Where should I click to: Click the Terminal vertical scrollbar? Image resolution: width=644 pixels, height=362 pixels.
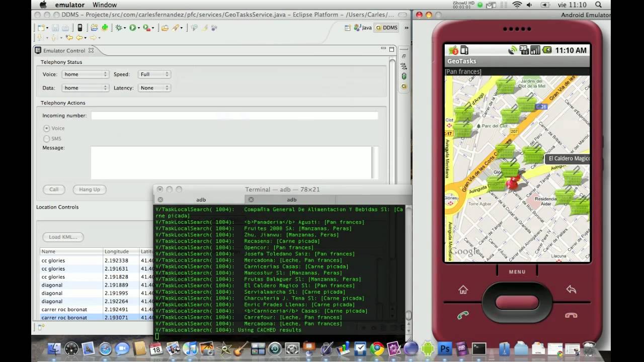pyautogui.click(x=409, y=269)
